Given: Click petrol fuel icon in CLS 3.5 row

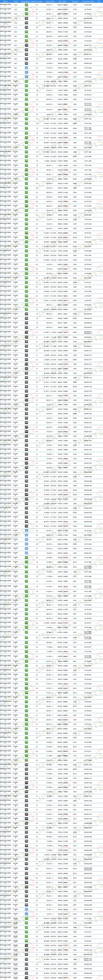Looking at the screenshot, I should 26,5.
